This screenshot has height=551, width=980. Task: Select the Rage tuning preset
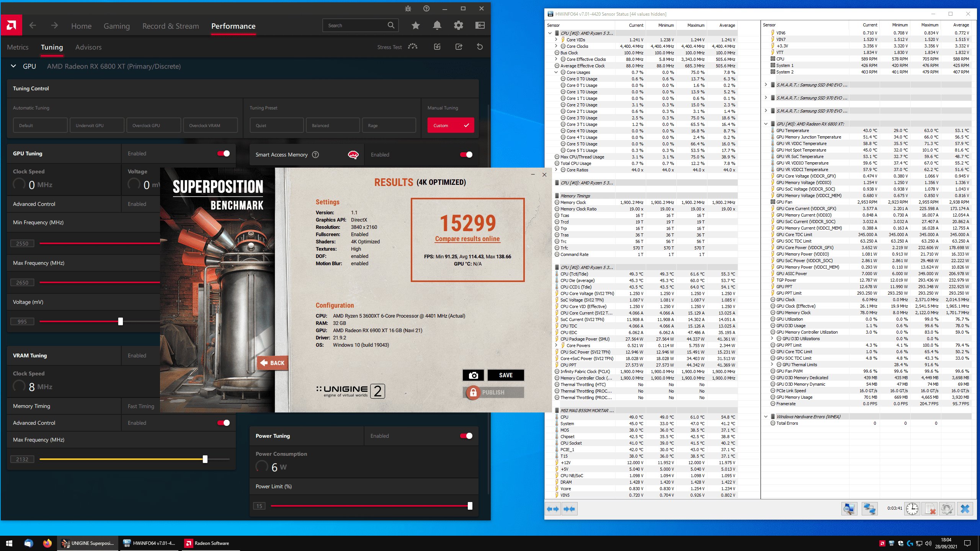[389, 126]
